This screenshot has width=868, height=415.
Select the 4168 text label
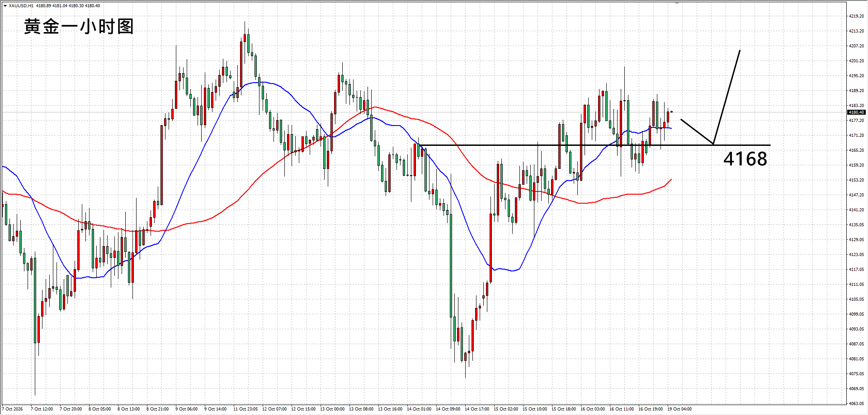tap(745, 159)
